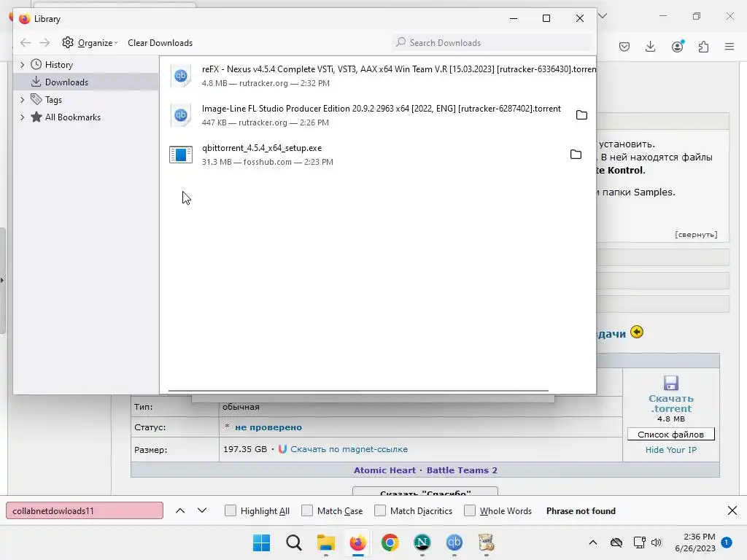
Task: Select All Bookmarks in sidebar
Action: click(72, 117)
